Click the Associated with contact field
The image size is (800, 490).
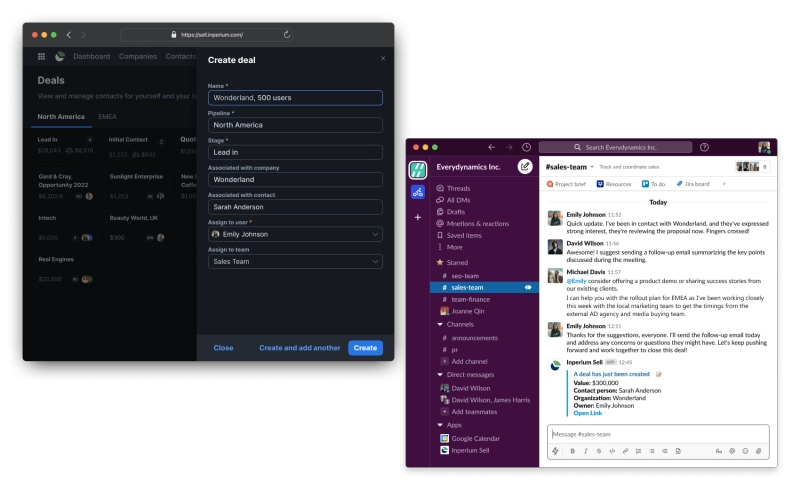(295, 207)
